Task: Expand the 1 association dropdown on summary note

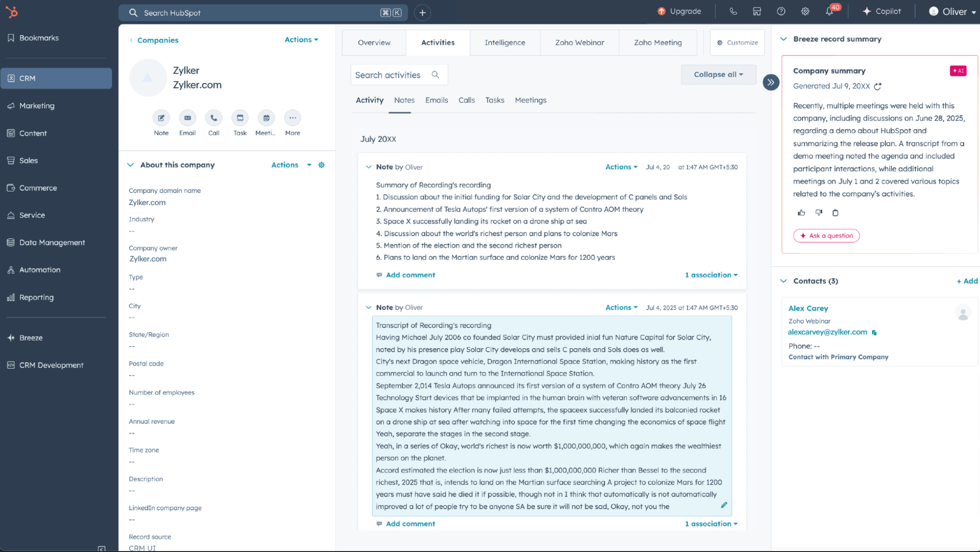Action: pos(711,275)
